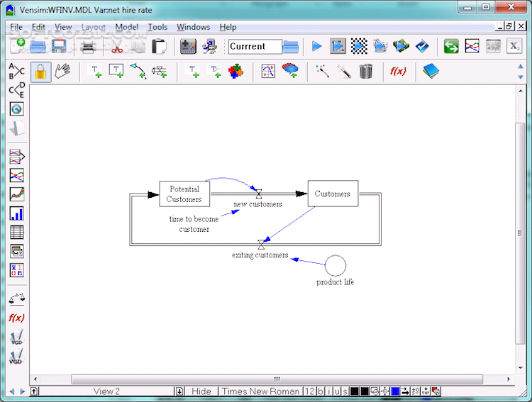Save the model with the floppy icon
Screen dimensions: 532x402
[59, 46]
